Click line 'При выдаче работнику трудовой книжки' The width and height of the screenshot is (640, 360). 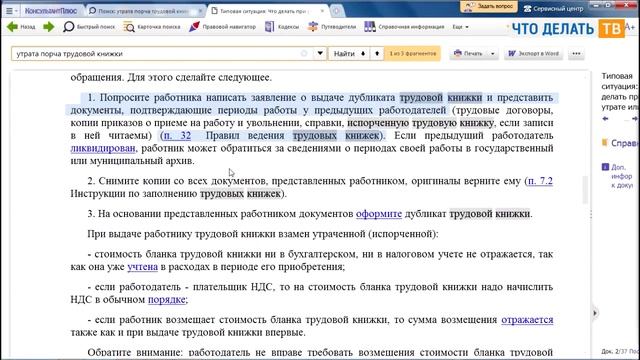pyautogui.click(x=263, y=234)
